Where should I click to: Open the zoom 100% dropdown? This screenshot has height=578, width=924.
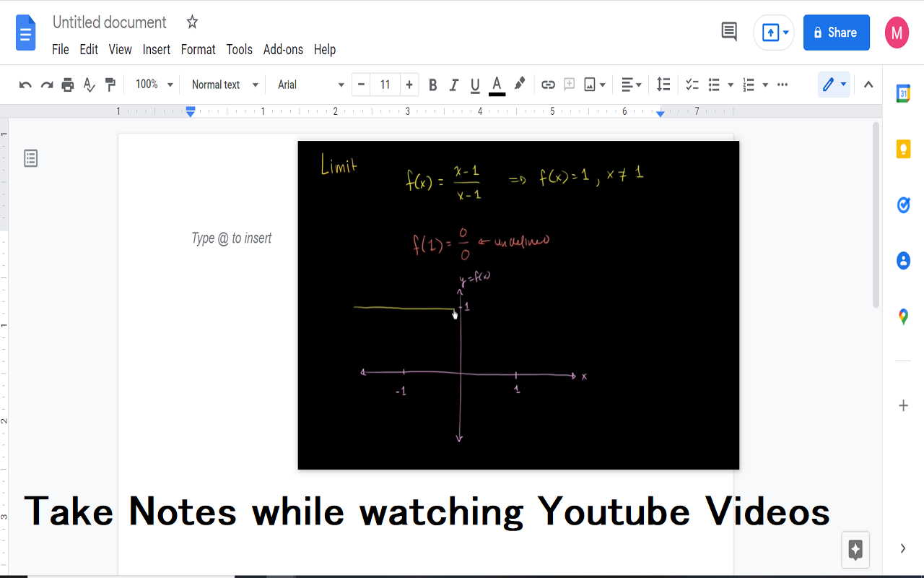(x=154, y=85)
